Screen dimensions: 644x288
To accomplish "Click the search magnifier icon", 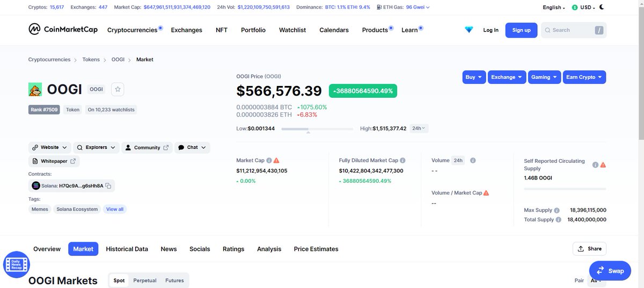I will coord(548,30).
